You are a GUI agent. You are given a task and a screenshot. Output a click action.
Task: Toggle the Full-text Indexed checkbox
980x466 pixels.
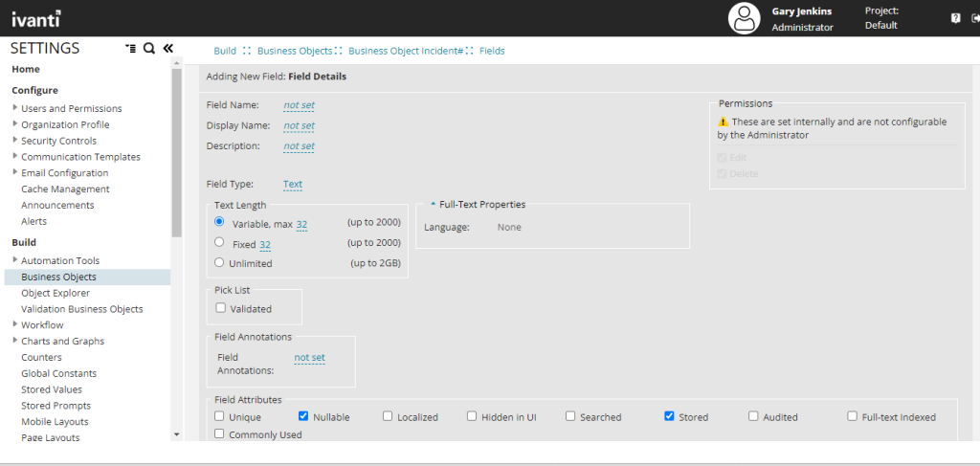click(852, 416)
